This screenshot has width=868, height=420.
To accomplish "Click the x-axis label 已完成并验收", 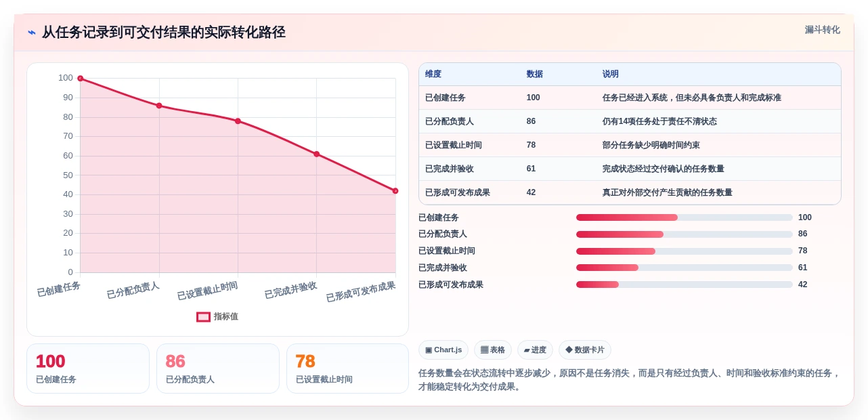I will pyautogui.click(x=290, y=290).
